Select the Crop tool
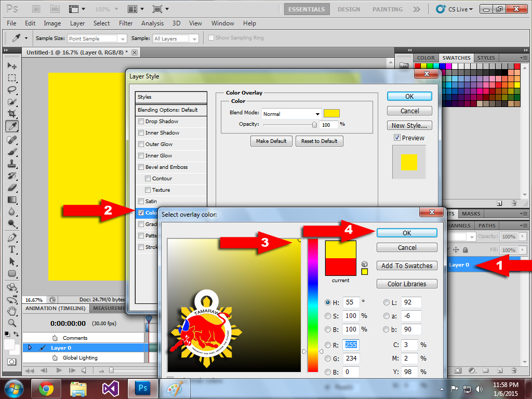532x399 pixels. 12,114
